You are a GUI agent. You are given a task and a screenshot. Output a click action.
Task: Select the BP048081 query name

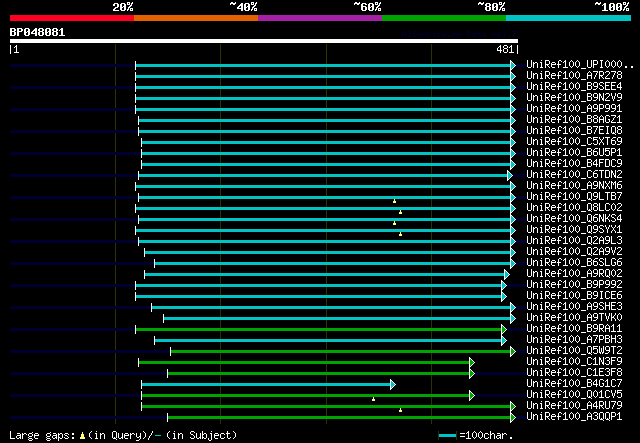click(x=37, y=32)
